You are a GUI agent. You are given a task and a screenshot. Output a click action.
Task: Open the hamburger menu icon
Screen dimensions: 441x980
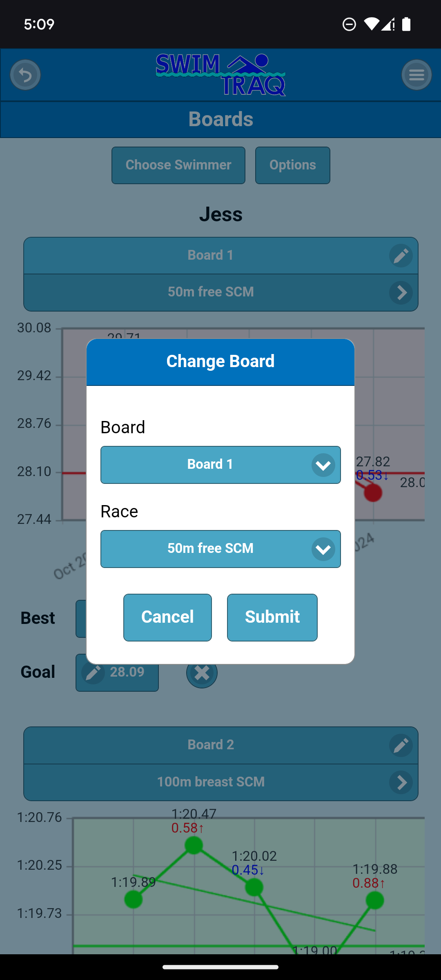coord(416,75)
